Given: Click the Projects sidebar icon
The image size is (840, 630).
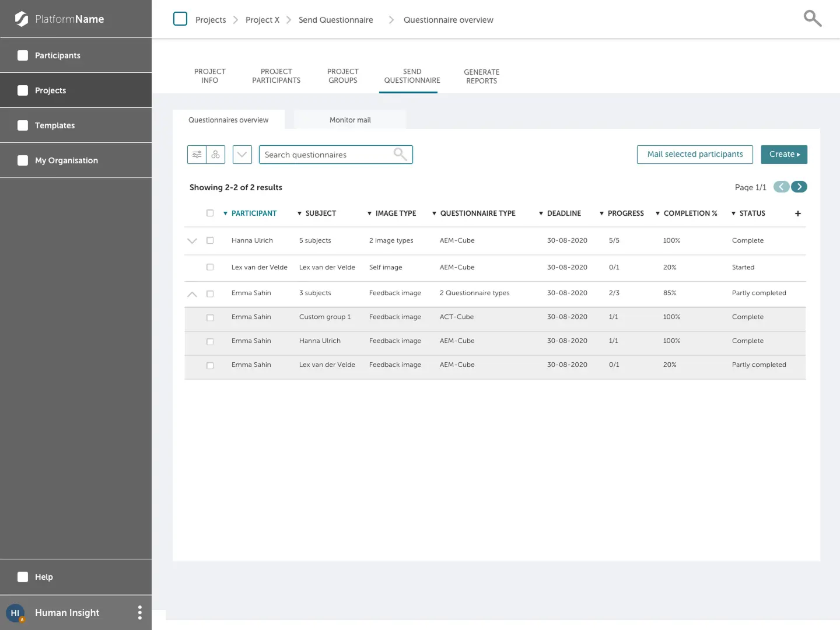Looking at the screenshot, I should click(x=23, y=90).
